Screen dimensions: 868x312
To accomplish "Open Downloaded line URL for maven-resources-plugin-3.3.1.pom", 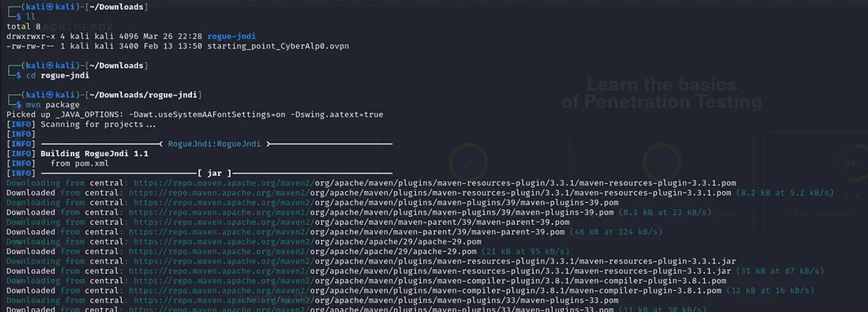I will point(430,193).
